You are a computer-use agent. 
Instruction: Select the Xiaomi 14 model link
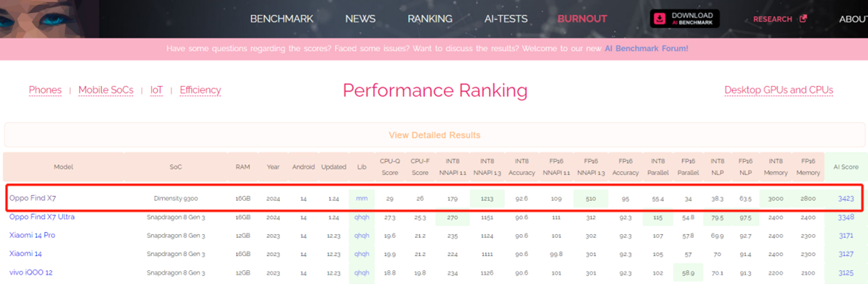click(x=26, y=254)
